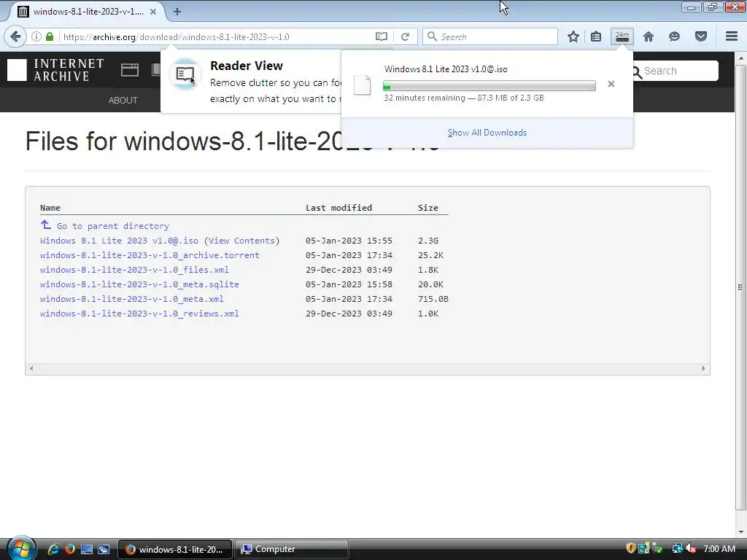Go to the home page icon
Viewport: 747px width, 560px height.
(x=649, y=36)
